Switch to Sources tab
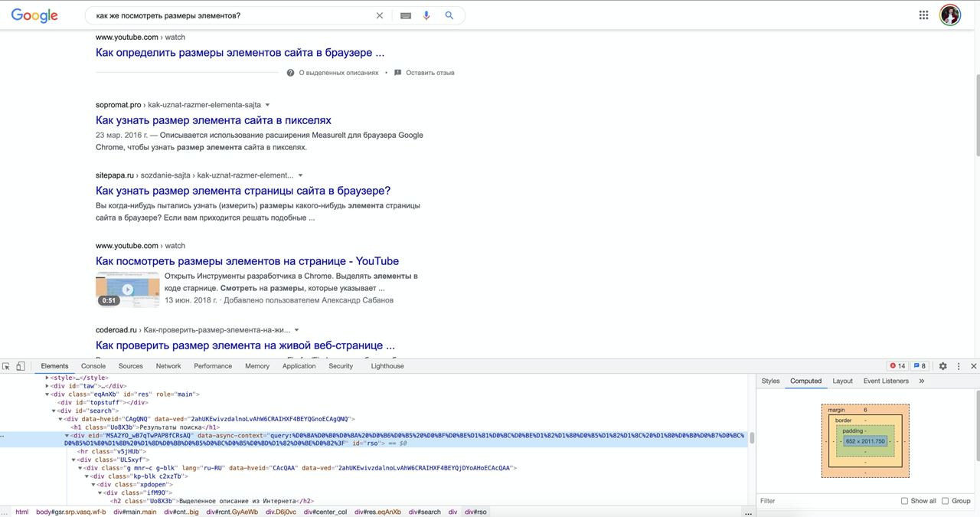The image size is (980, 517). click(x=131, y=366)
